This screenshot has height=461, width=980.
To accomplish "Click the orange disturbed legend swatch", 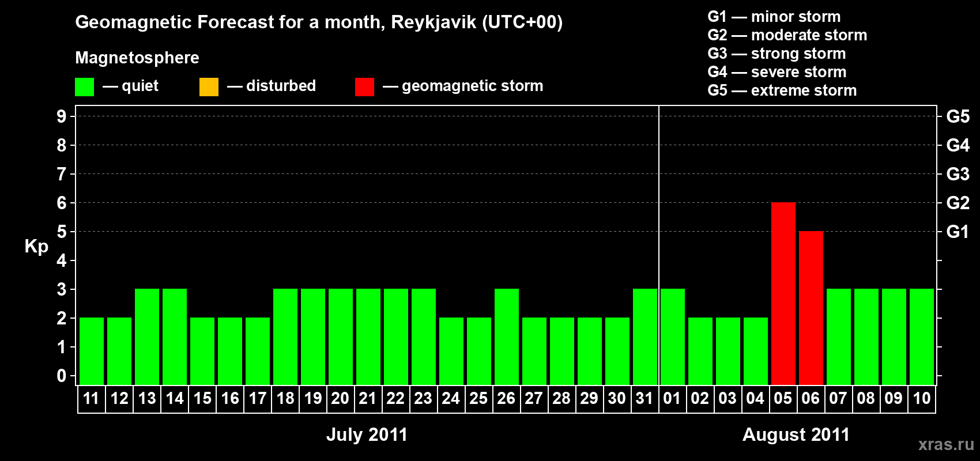I will [x=209, y=87].
